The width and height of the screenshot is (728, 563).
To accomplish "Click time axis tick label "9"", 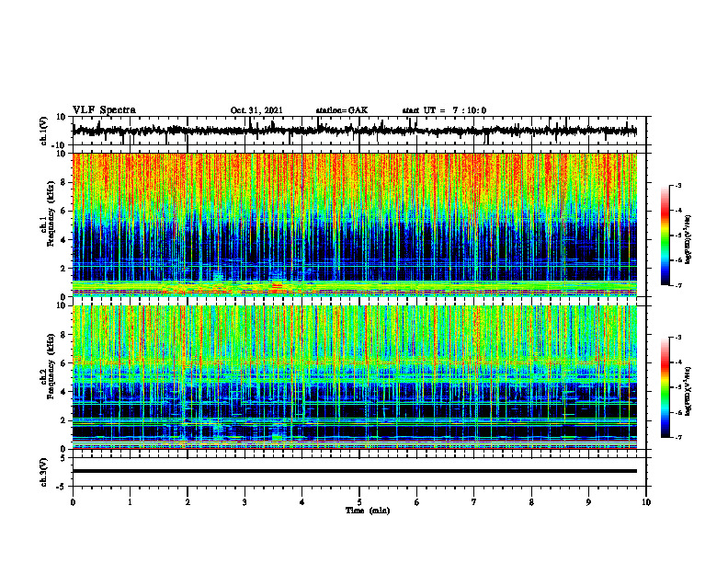I will [x=588, y=502].
